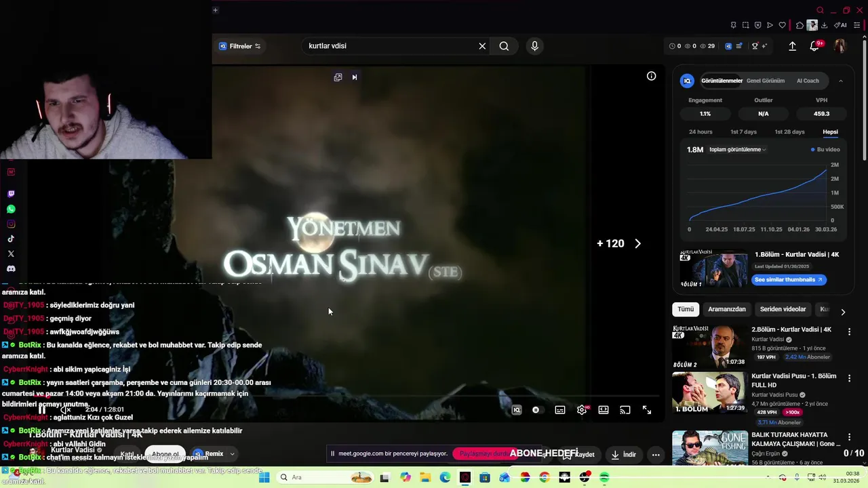Switch to the AI Coach tab

[x=808, y=81]
